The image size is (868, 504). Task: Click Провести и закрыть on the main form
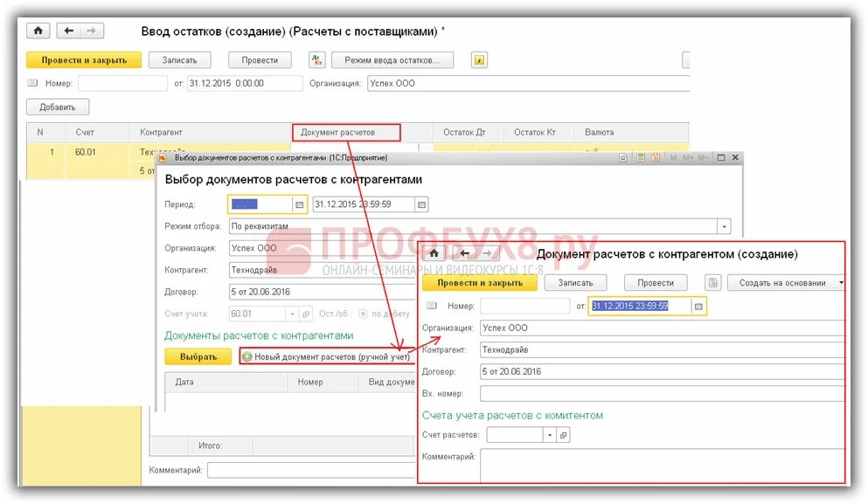click(x=84, y=59)
